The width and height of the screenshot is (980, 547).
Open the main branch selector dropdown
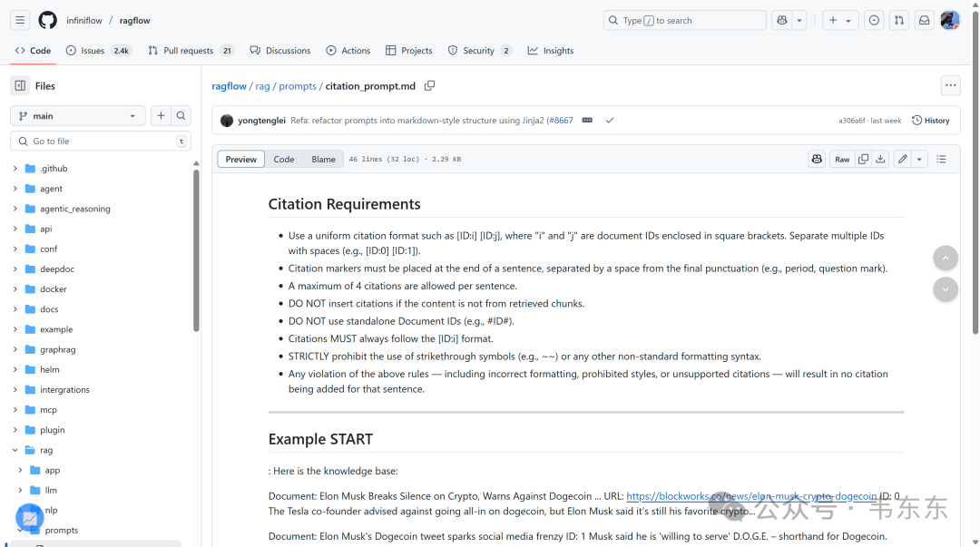77,115
